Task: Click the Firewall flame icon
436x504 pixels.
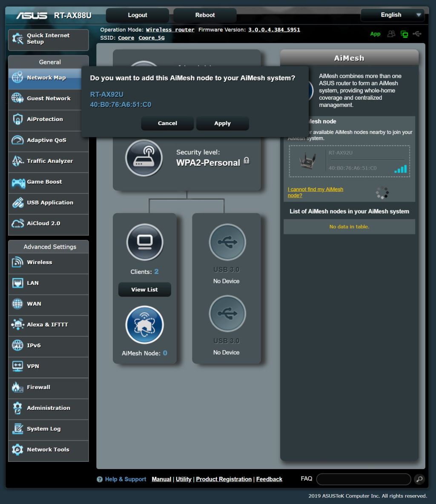Action: 17,387
